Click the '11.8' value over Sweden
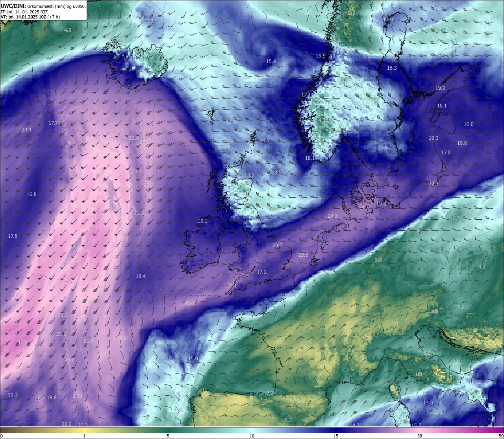Image resolution: width=504 pixels, height=439 pixels. tap(382, 148)
